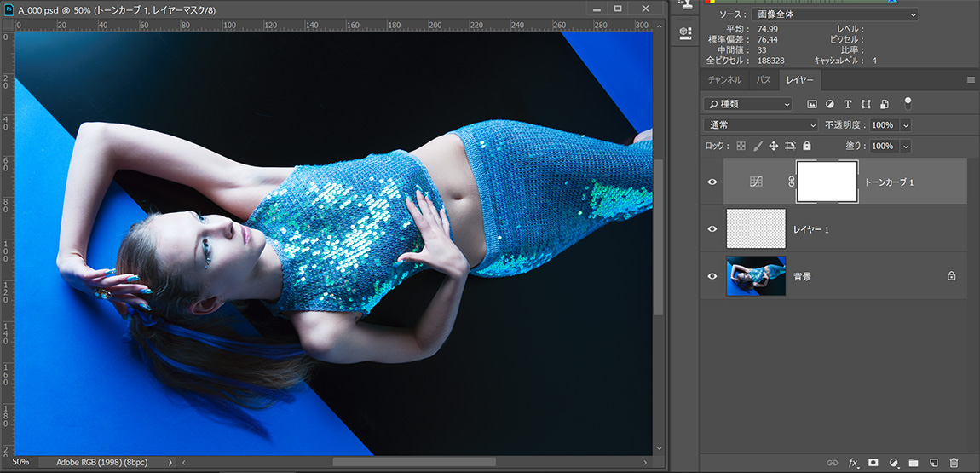Open the 通常 blend mode dropdown

coord(763,125)
